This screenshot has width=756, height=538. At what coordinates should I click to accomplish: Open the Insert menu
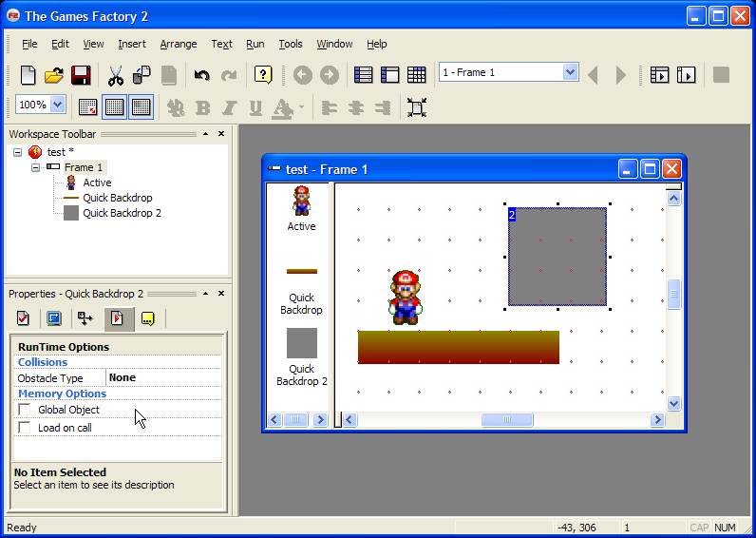(132, 44)
